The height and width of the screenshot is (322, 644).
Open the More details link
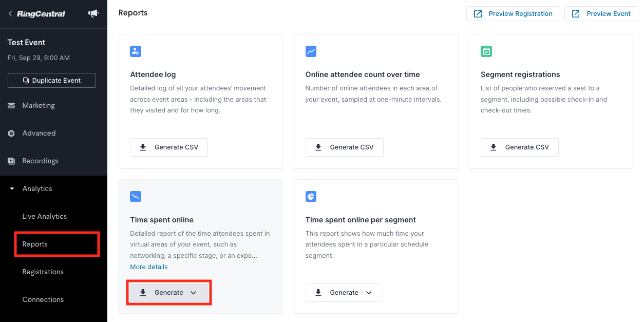149,267
